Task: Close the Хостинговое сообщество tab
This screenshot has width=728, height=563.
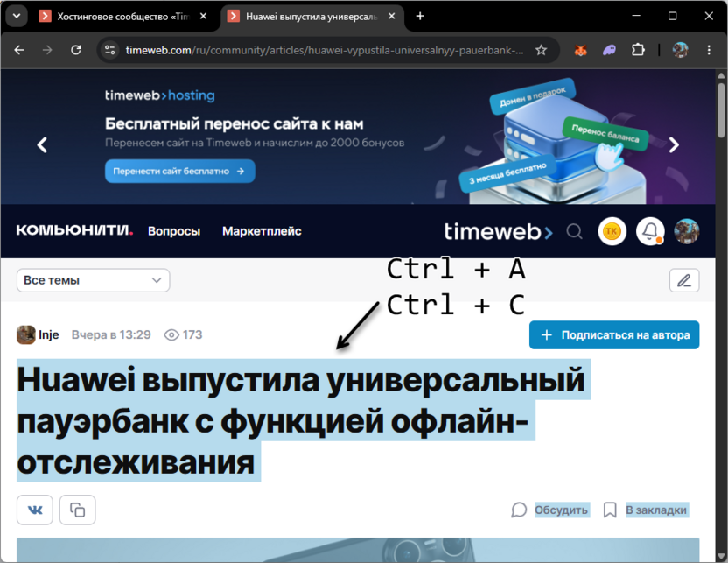Action: [x=203, y=17]
